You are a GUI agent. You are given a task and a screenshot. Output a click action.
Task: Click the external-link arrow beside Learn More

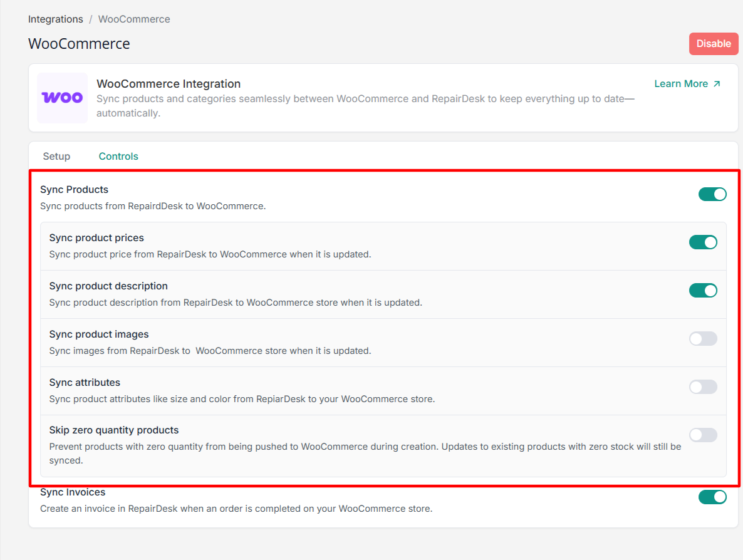click(x=717, y=84)
